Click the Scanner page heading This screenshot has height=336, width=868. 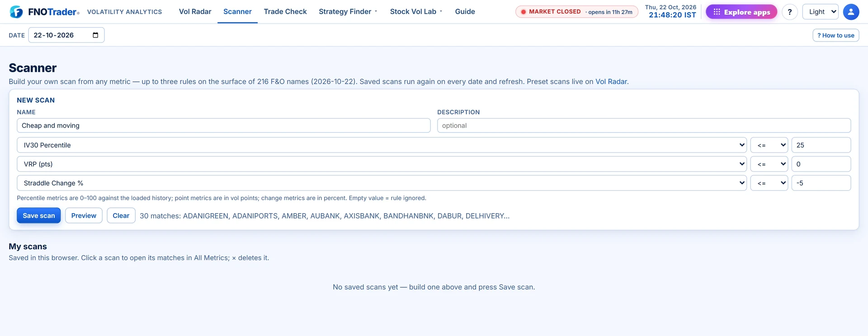click(x=33, y=68)
